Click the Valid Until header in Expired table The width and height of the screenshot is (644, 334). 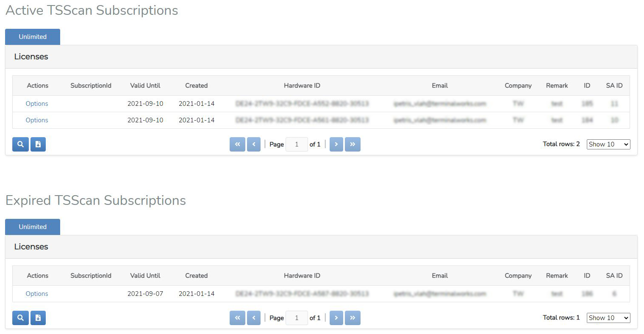pyautogui.click(x=145, y=276)
